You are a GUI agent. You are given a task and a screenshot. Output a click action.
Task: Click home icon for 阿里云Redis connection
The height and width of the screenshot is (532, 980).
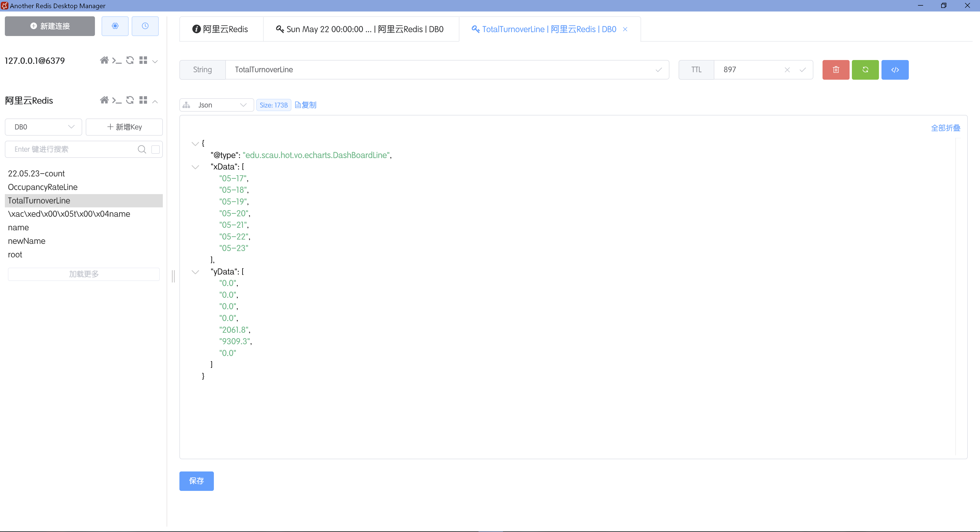click(104, 100)
